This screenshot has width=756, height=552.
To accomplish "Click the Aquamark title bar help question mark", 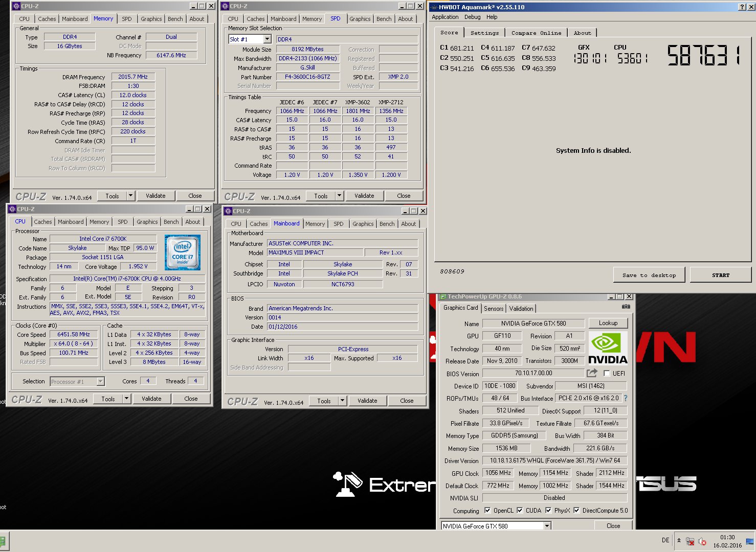I will tap(742, 7).
